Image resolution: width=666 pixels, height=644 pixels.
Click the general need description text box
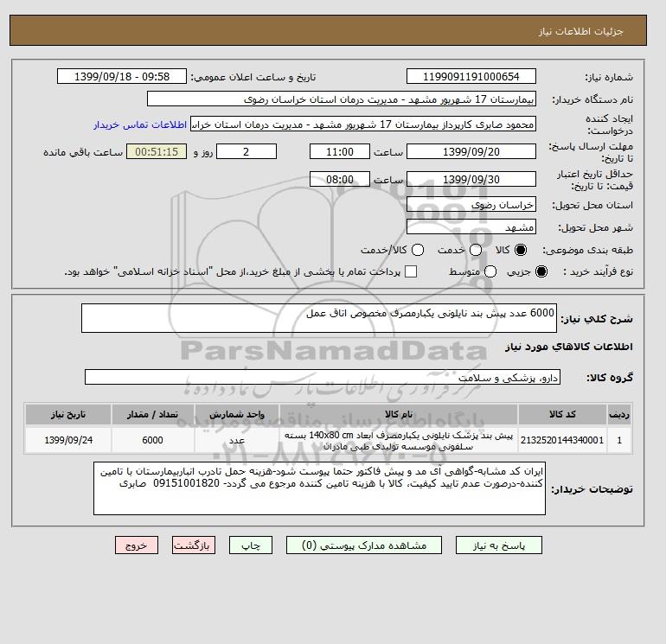(x=319, y=318)
